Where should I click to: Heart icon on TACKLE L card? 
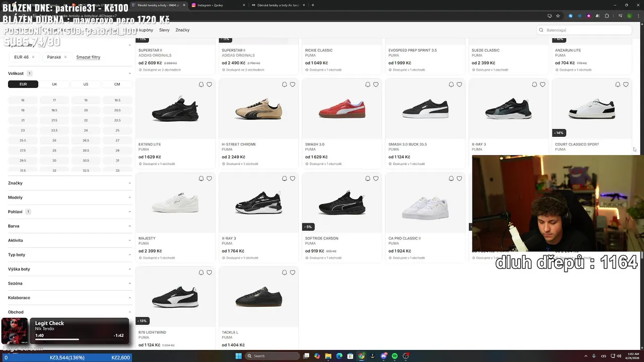(x=292, y=273)
